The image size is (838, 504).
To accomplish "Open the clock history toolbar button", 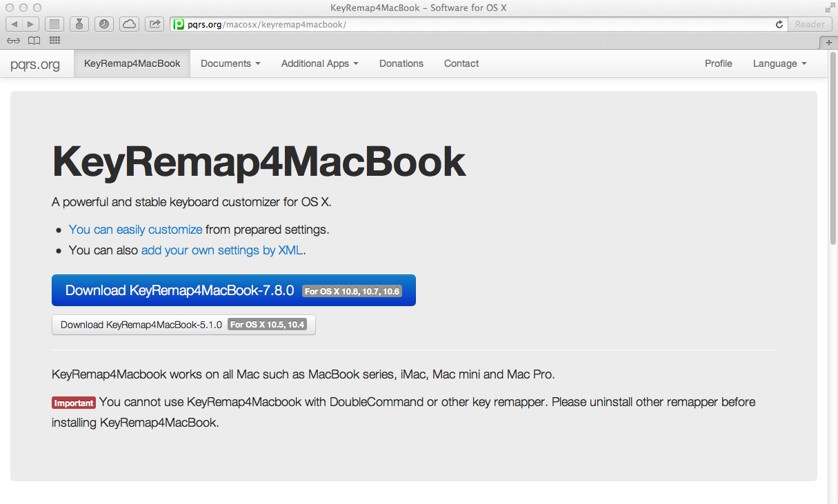I will tap(104, 24).
